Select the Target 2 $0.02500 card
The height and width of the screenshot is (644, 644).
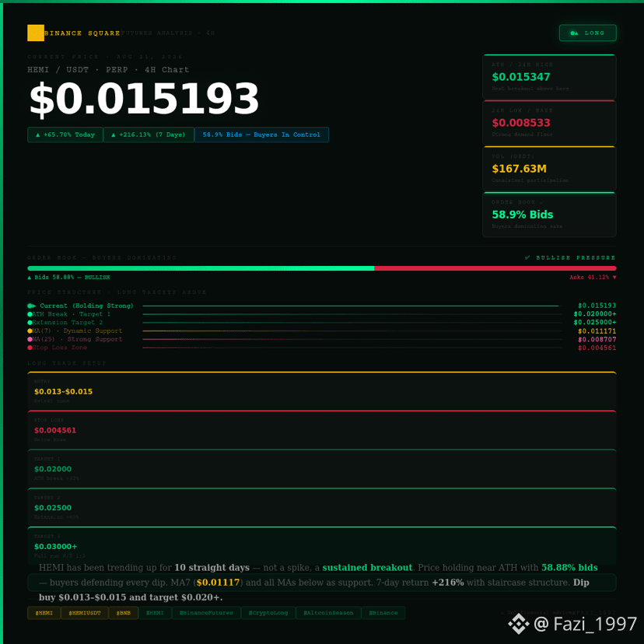322,507
